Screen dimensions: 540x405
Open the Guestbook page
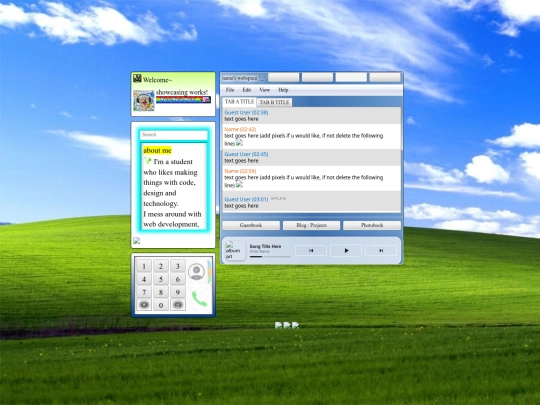pos(251,225)
